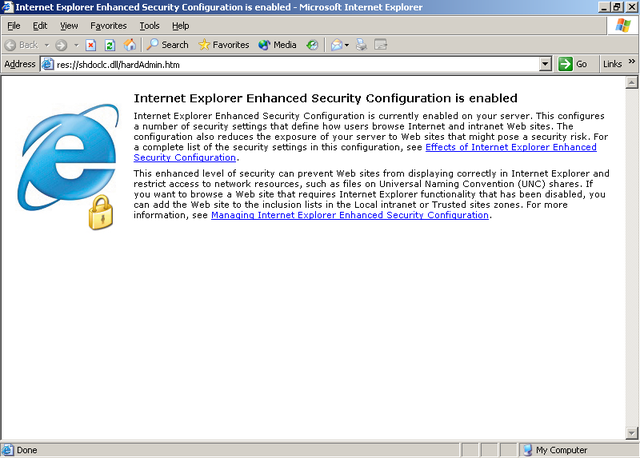Expand the Mail dropdown arrow
Screen dimensions: 640x458
(x=347, y=45)
